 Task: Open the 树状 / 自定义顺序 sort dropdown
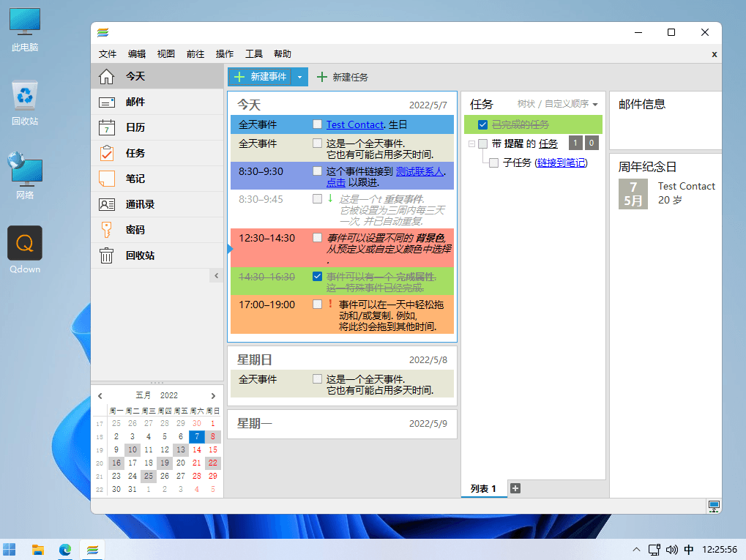pos(558,104)
